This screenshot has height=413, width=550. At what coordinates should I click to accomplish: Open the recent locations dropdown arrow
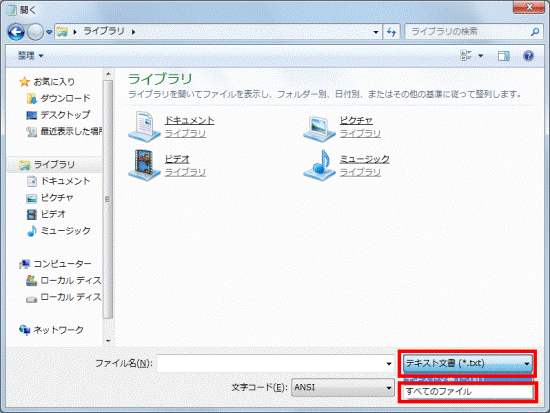pos(49,32)
